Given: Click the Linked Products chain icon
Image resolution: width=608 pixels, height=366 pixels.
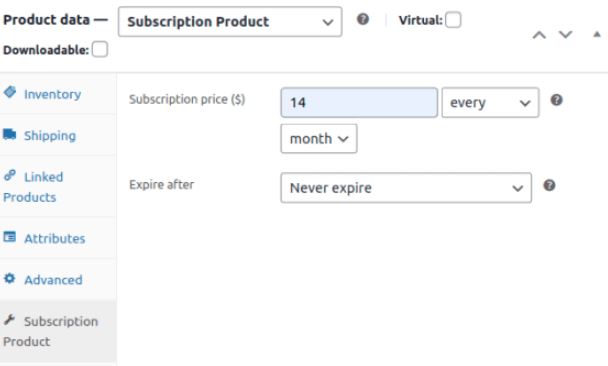Looking at the screenshot, I should point(10,175).
